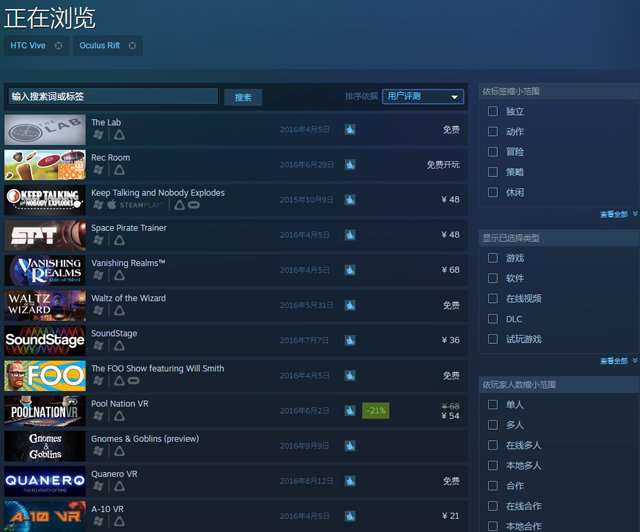Image resolution: width=640 pixels, height=532 pixels.
Task: Open the 用户评测 sort-by dropdown
Action: point(423,97)
